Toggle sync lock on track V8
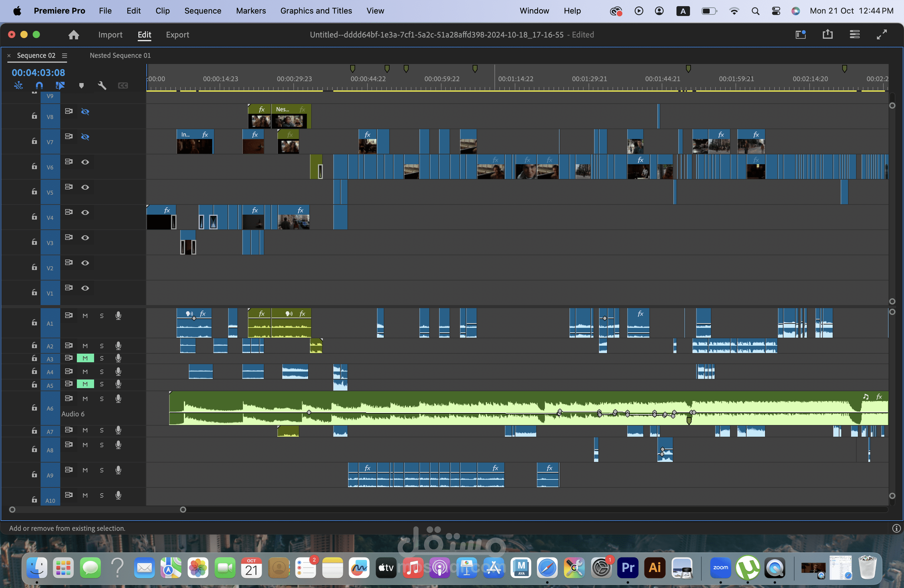 click(x=69, y=111)
